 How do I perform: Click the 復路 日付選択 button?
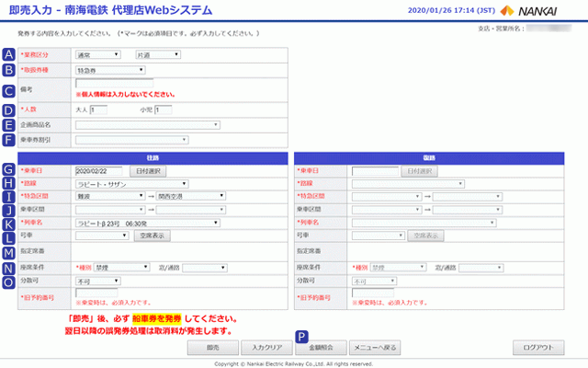tap(420, 171)
